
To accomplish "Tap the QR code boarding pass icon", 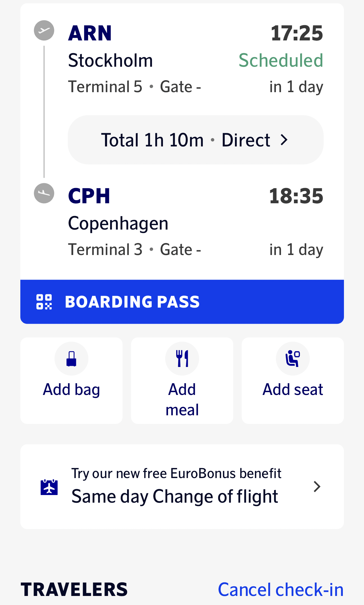I will tap(44, 302).
